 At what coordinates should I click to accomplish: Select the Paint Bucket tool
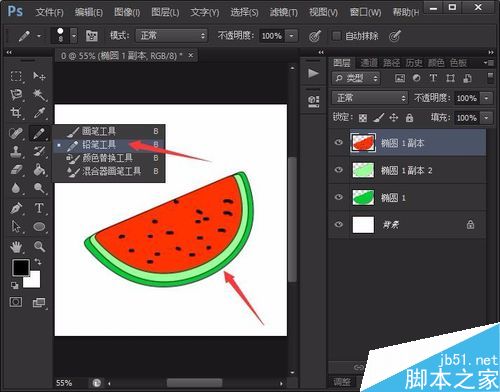(x=39, y=170)
